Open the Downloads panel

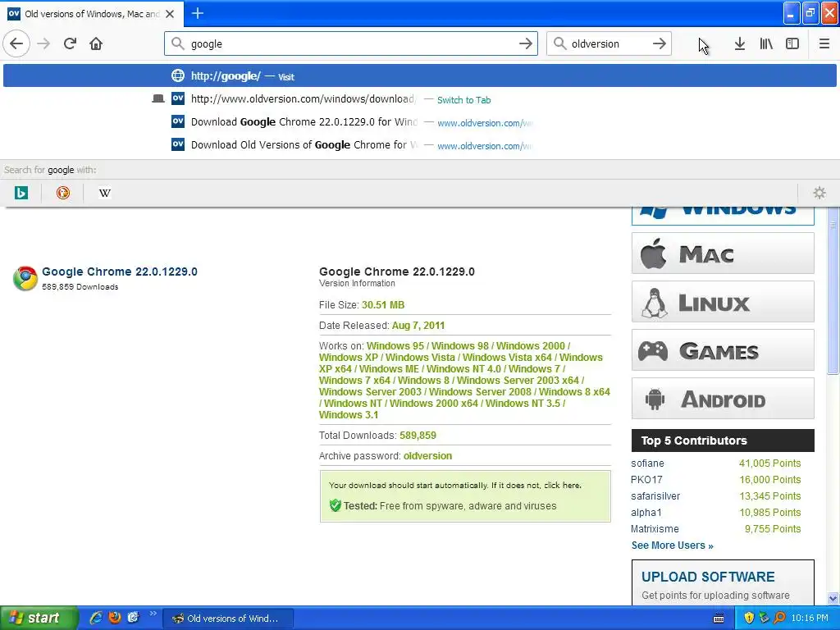[x=739, y=43]
